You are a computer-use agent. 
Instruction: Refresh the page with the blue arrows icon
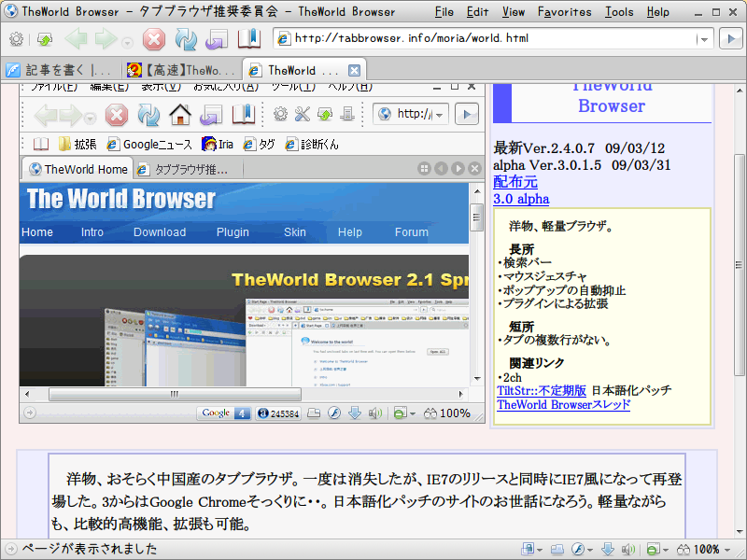[x=186, y=39]
